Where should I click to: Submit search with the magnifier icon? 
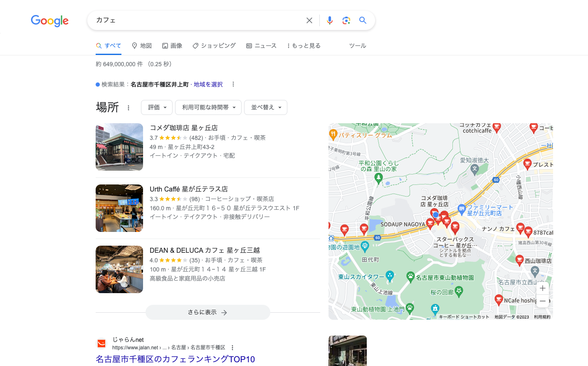point(363,20)
